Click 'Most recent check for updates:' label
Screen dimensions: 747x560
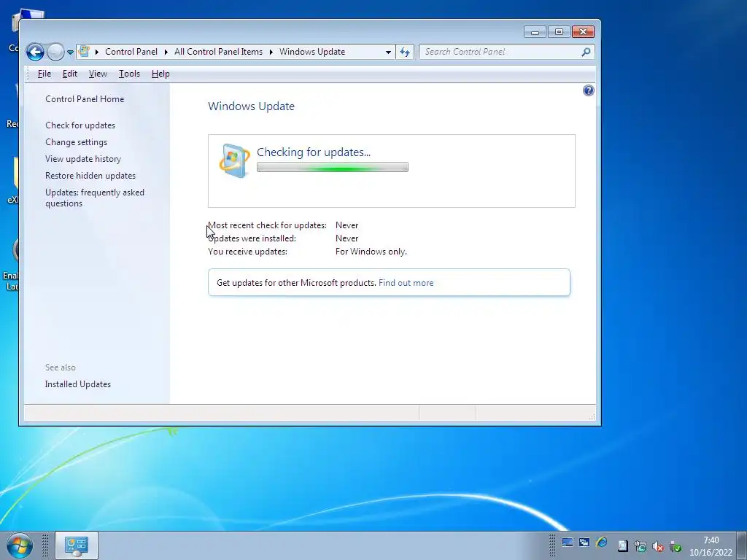coord(267,225)
